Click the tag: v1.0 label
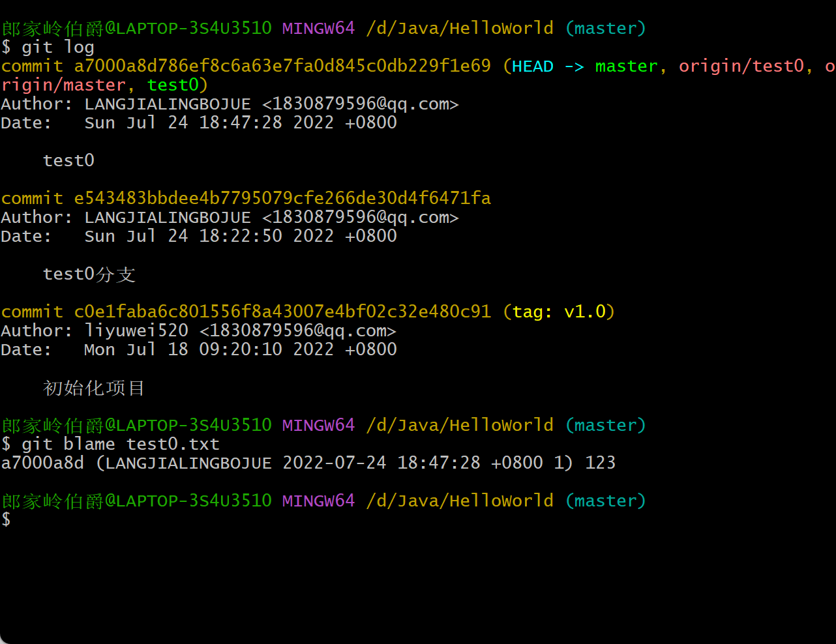This screenshot has width=836, height=644. pyautogui.click(x=560, y=312)
